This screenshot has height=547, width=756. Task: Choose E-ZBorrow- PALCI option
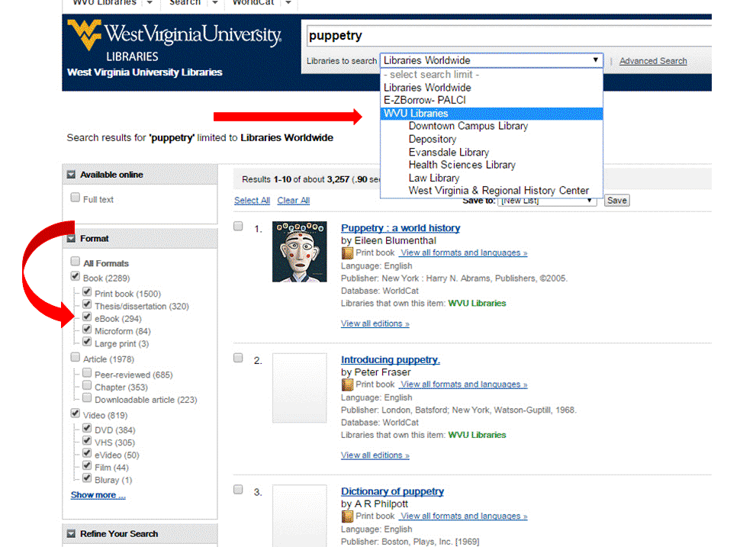tap(491, 101)
